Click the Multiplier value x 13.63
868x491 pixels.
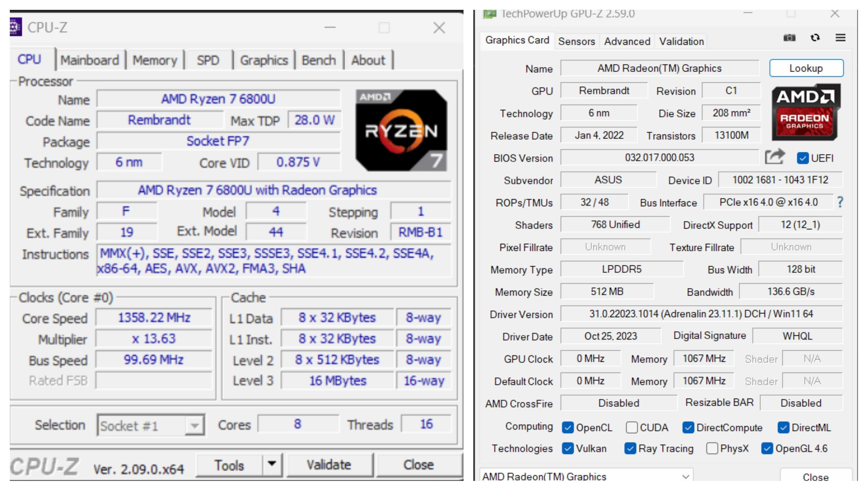(154, 339)
